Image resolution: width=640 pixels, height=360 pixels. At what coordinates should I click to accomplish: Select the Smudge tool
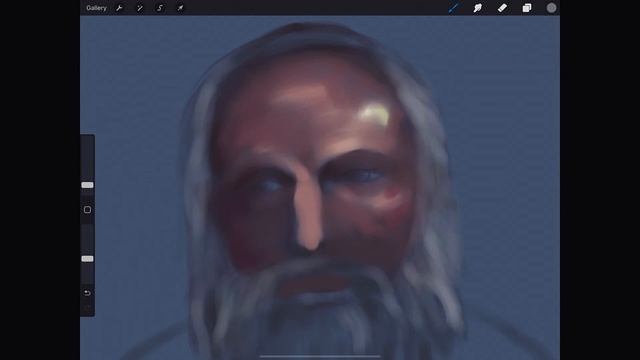pos(478,8)
